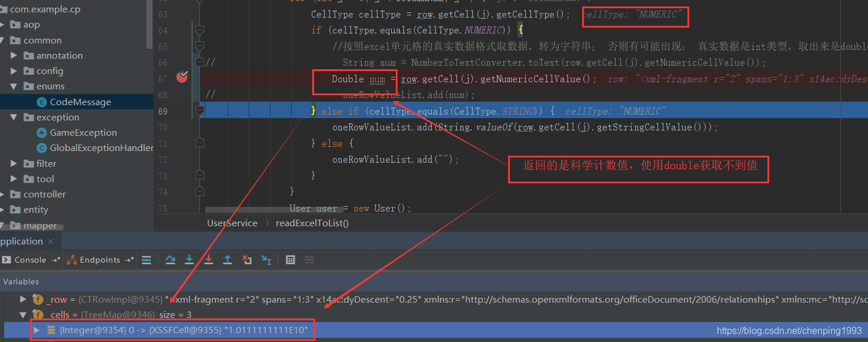Toggle code fold marker at line 73
Screen dimensions: 868x342
click(x=199, y=174)
